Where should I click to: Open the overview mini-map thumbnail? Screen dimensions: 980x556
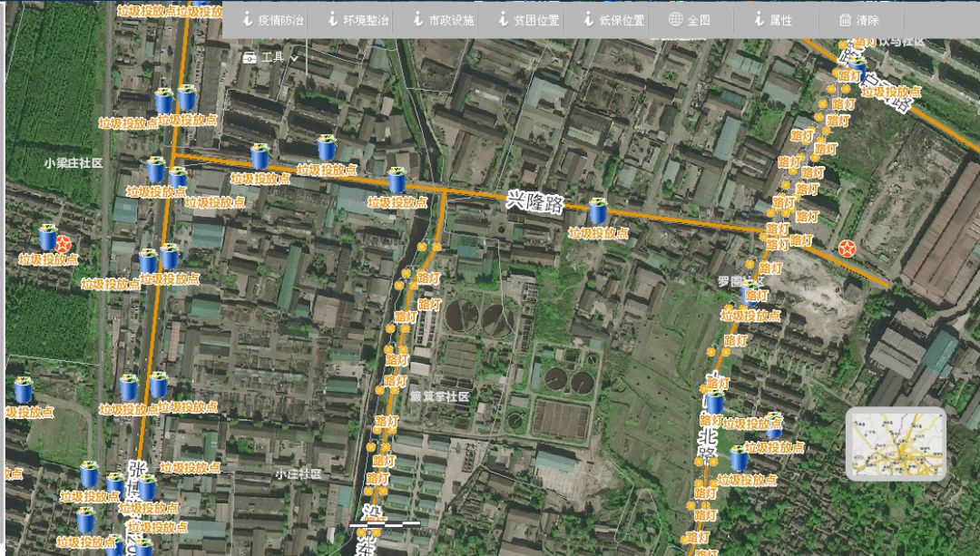(896, 444)
